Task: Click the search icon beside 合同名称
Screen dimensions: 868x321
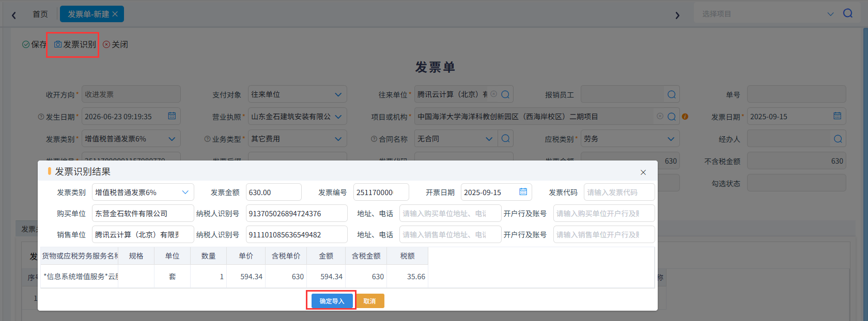Action: click(505, 138)
